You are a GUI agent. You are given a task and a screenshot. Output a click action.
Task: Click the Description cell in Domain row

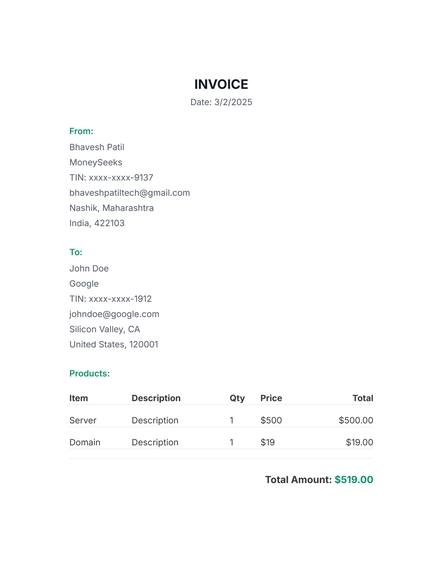coord(155,442)
